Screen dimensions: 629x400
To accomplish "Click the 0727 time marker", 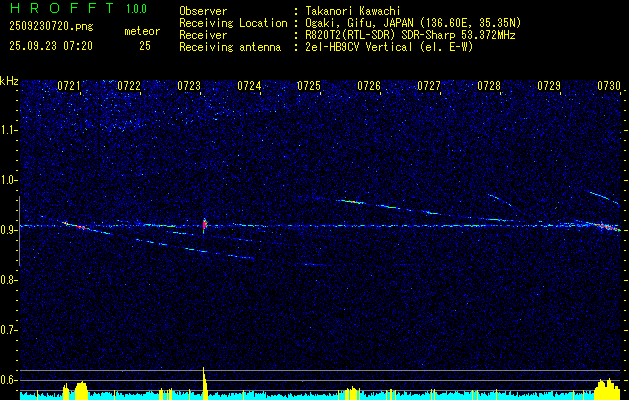I will click(x=429, y=85).
